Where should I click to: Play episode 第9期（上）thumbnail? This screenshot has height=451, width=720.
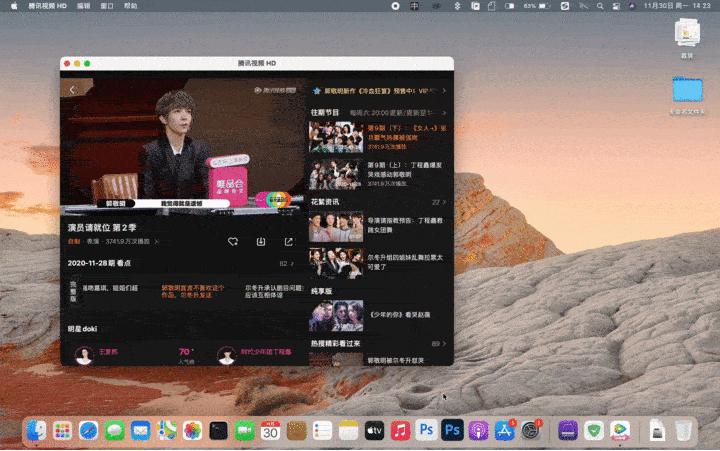pos(336,175)
